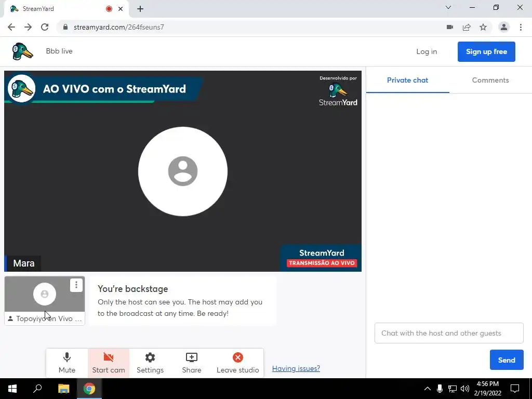Switch to the Comments tab

(x=490, y=81)
